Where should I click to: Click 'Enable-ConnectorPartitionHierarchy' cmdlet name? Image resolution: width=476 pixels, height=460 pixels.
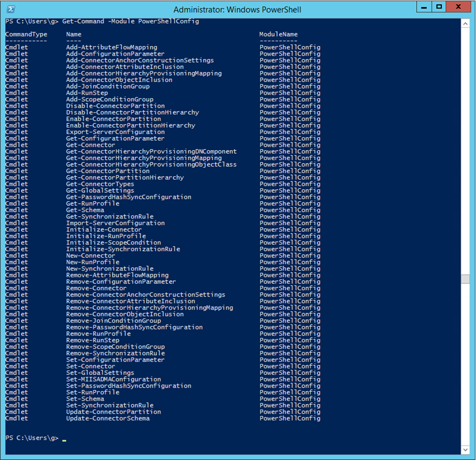pos(131,126)
